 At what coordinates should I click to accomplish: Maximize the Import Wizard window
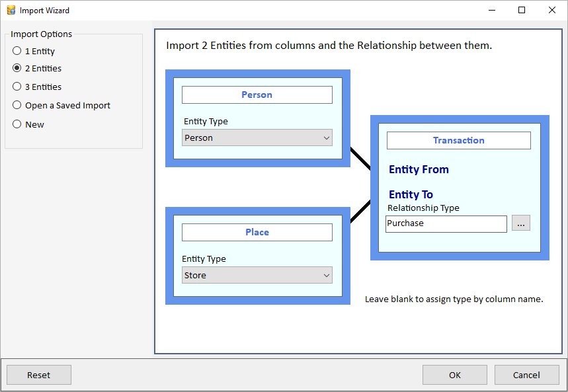point(522,10)
